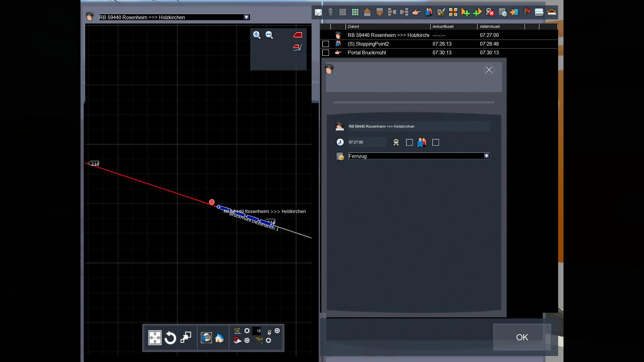Image resolution: width=644 pixels, height=362 pixels.
Task: Click the red flag icon in toolbar
Action: coord(527,12)
